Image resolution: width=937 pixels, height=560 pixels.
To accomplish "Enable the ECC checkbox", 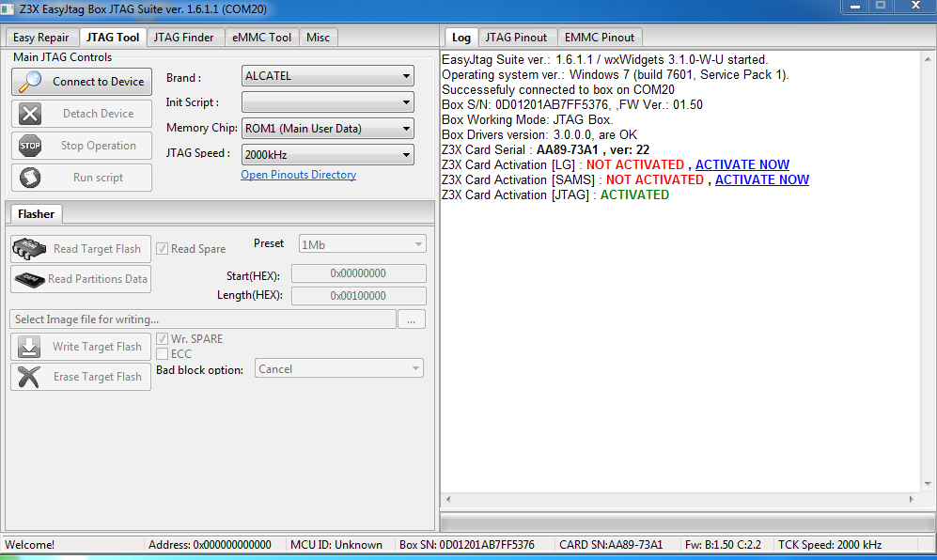I will (x=162, y=354).
